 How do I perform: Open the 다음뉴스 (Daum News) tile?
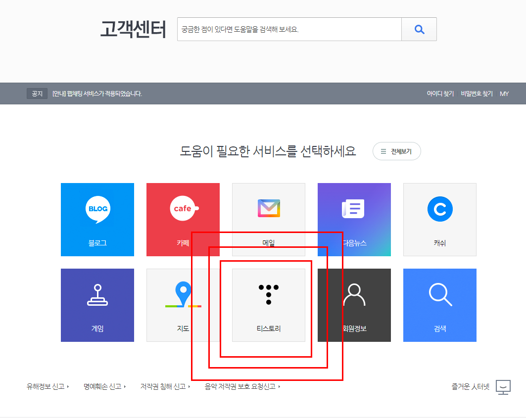[x=354, y=219]
